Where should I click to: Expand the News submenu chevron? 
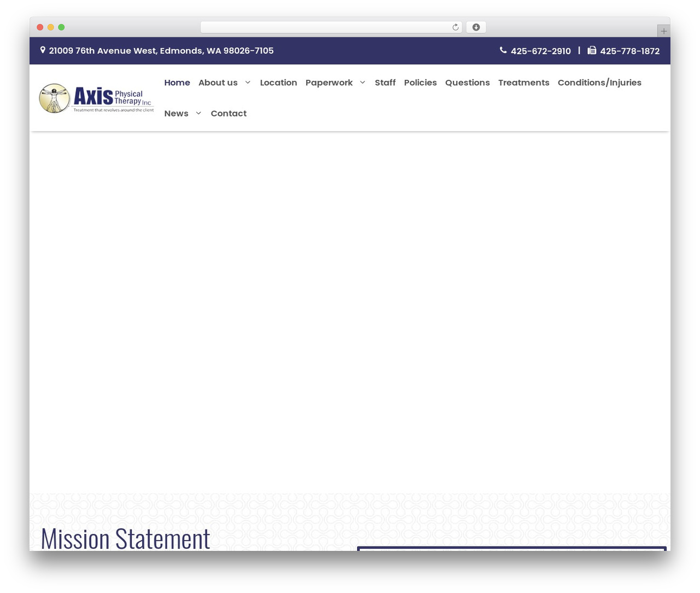click(199, 113)
